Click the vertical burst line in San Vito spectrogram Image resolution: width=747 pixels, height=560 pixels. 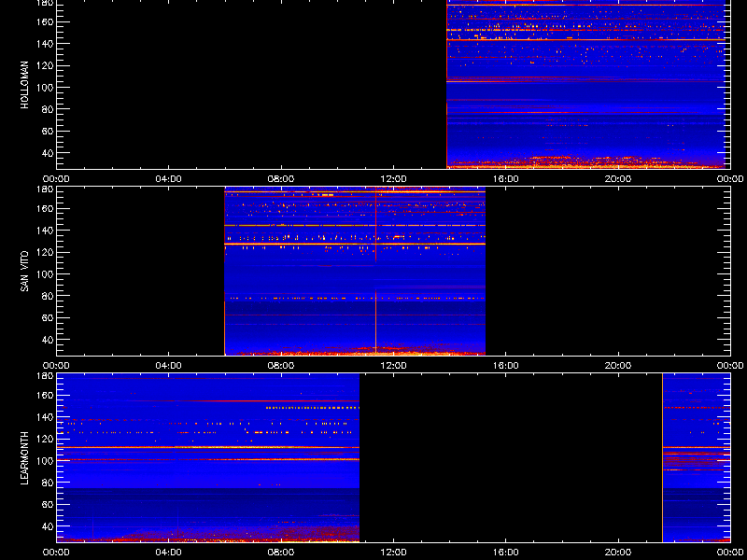tap(376, 272)
